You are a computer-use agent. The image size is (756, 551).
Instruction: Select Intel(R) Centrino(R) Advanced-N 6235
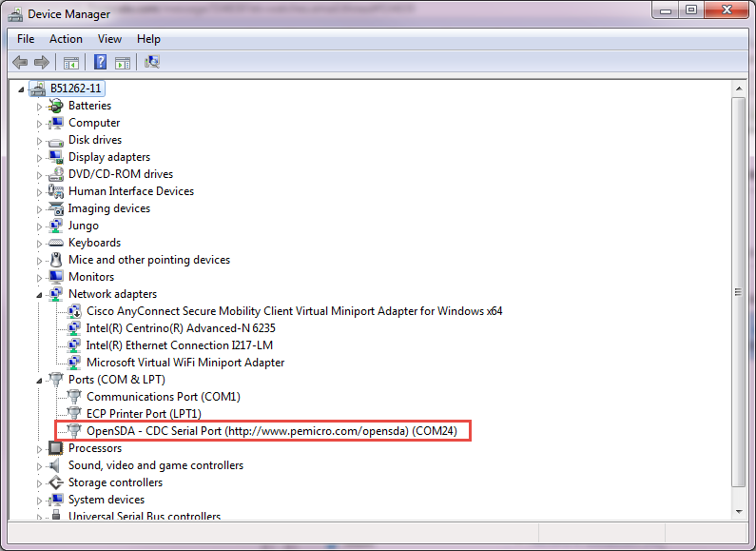tap(181, 328)
